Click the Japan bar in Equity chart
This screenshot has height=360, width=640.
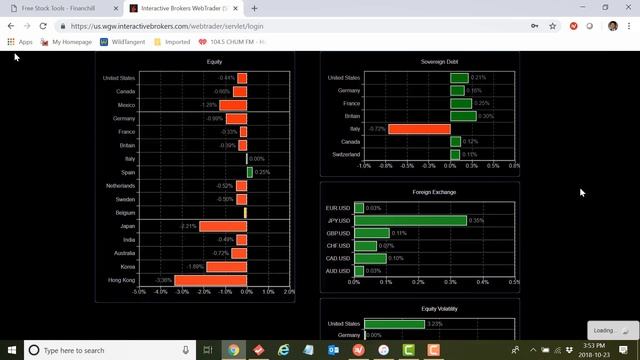click(223, 226)
